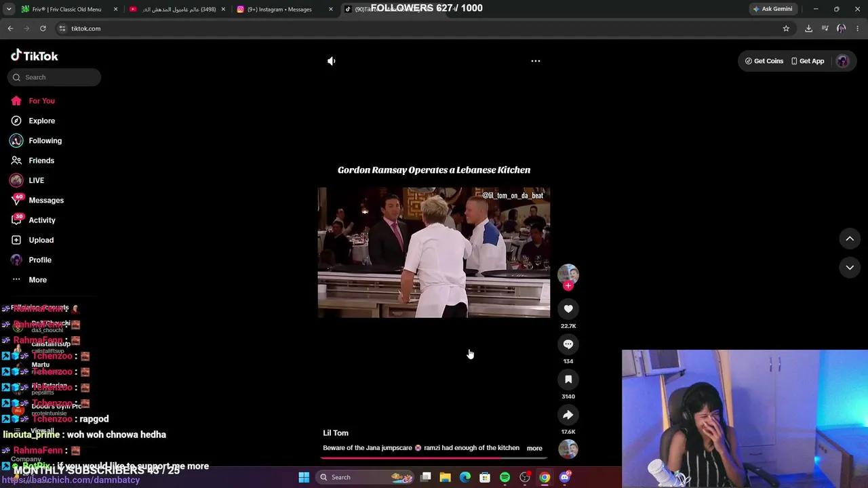
Task: Launch Microsoft Edge from the taskbar
Action: [x=465, y=477]
